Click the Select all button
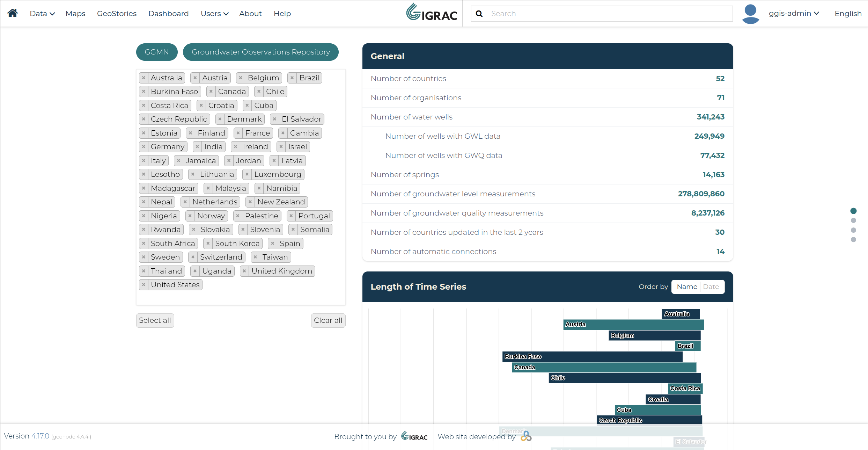This screenshot has width=868, height=450. pyautogui.click(x=155, y=320)
